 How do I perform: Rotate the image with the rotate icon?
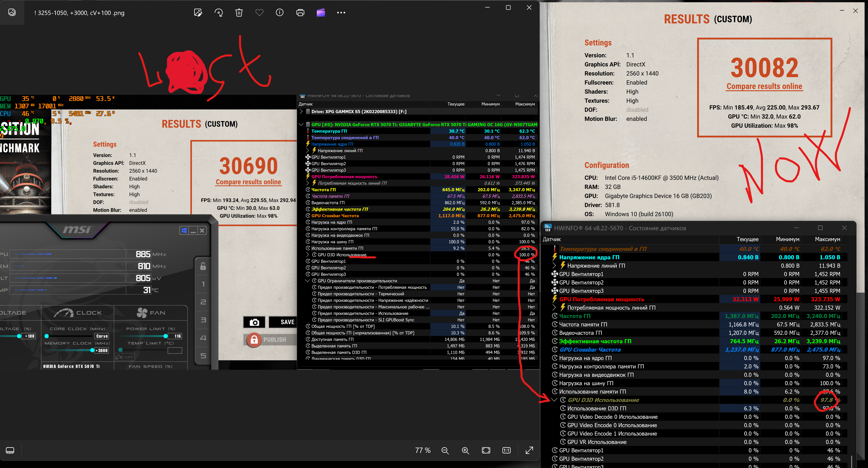[219, 13]
